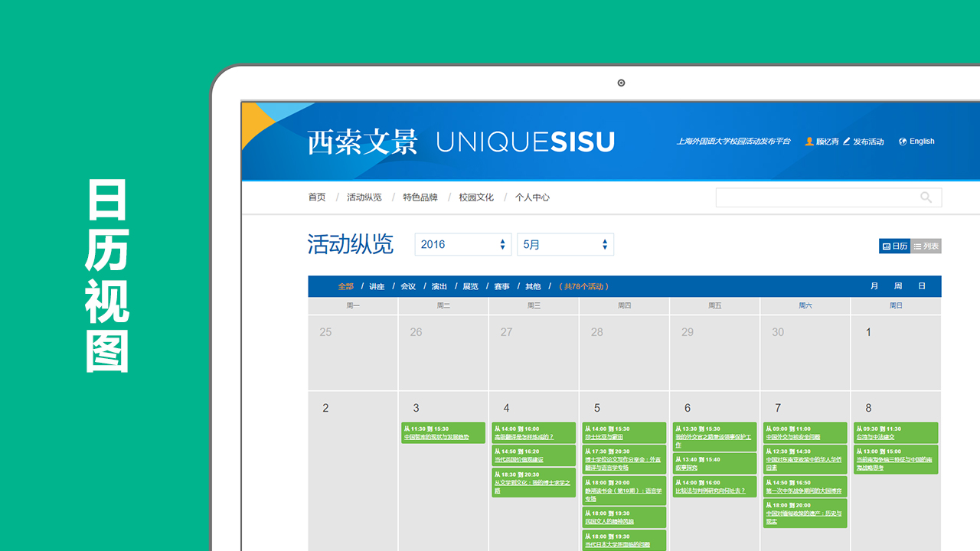Switch calendar to 日 view

tap(922, 286)
